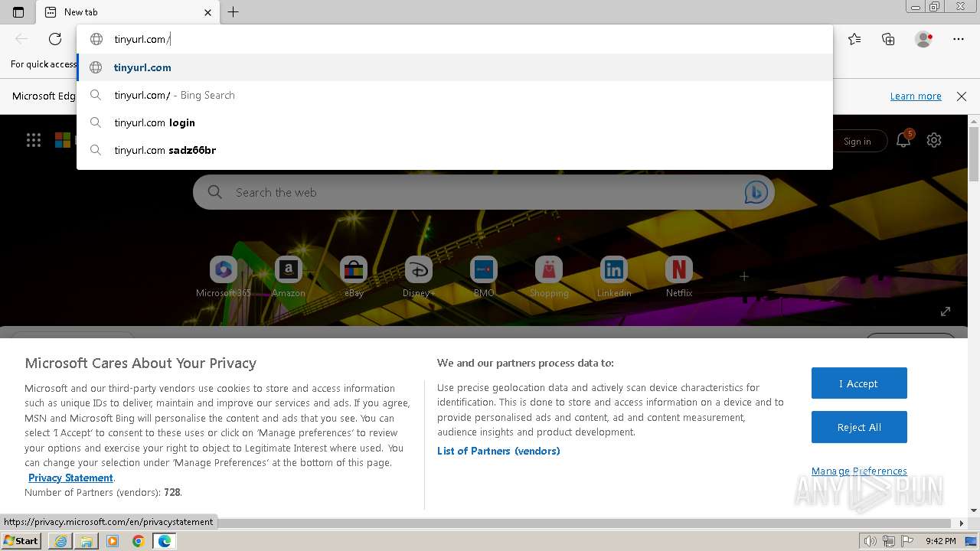Open the Amazon quick link
The height and width of the screenshot is (551, 980).
tap(289, 277)
